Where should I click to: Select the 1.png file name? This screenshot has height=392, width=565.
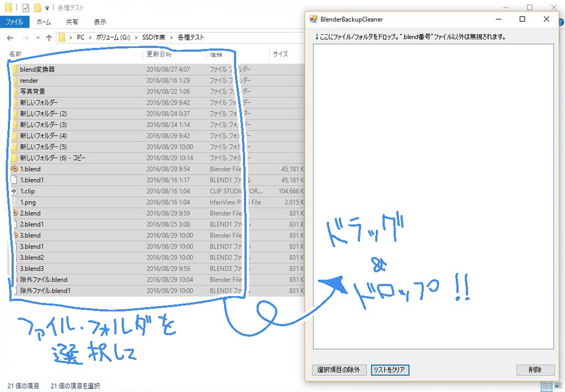tap(28, 202)
